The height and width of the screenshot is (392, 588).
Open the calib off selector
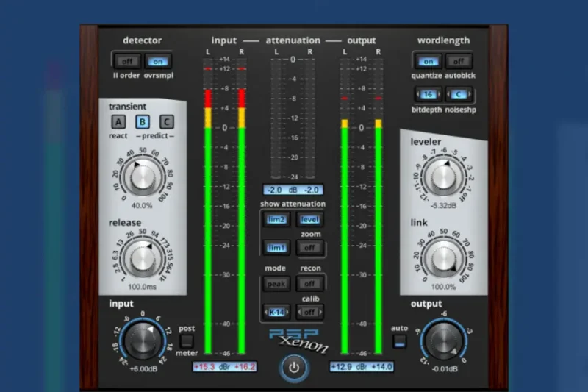[x=309, y=312]
